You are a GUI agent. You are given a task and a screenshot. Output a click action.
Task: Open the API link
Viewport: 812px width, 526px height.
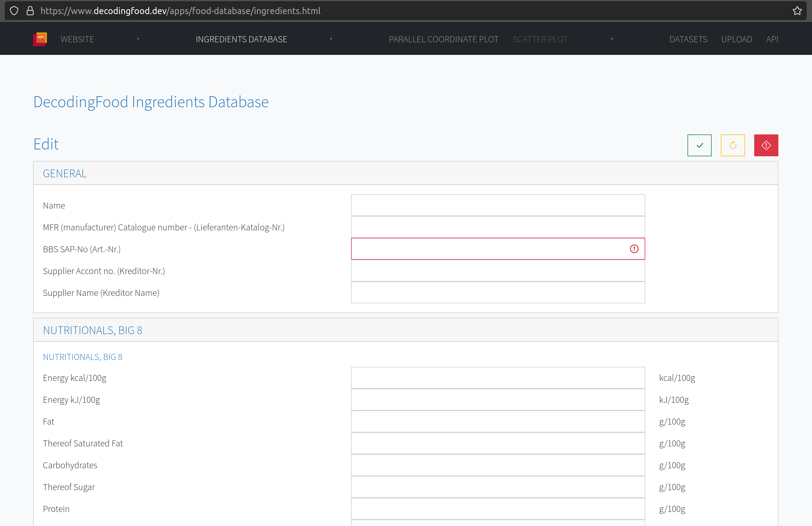click(x=772, y=39)
